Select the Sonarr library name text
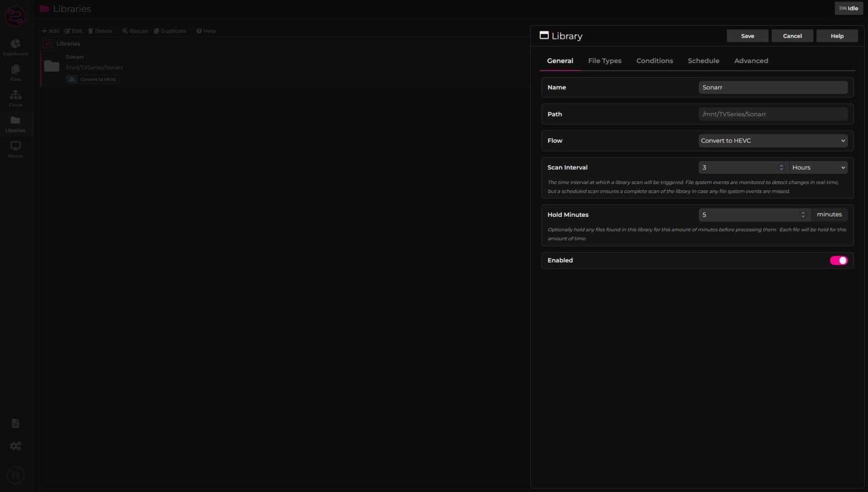 click(x=75, y=57)
